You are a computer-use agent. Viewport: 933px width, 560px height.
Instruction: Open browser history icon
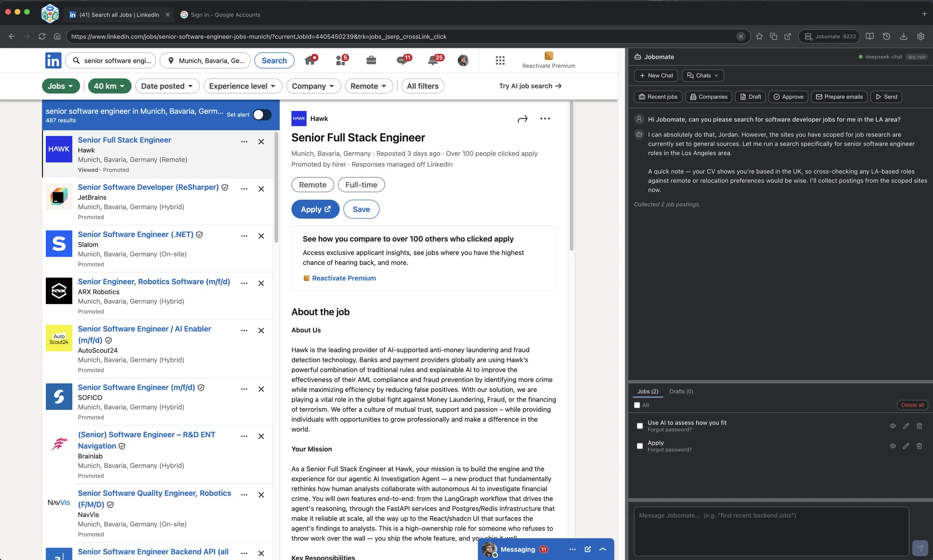coord(886,36)
